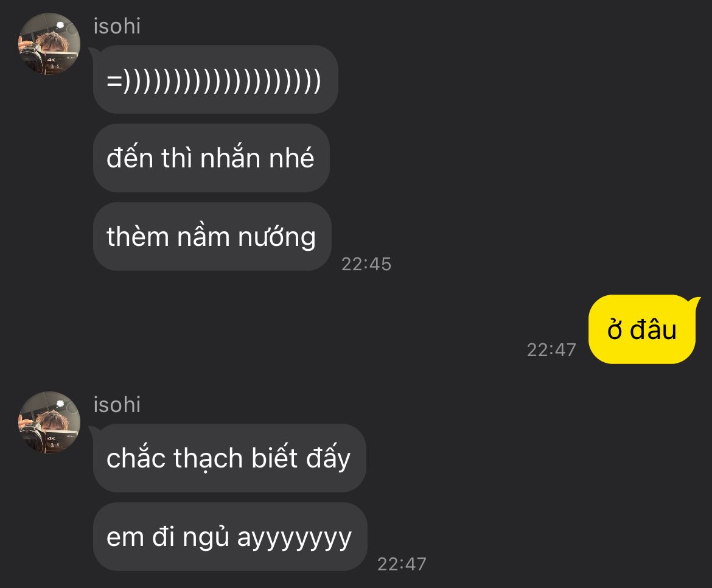Screen dimensions: 712x588
Task: Open isohi's lower profile avatar
Action: [49, 422]
